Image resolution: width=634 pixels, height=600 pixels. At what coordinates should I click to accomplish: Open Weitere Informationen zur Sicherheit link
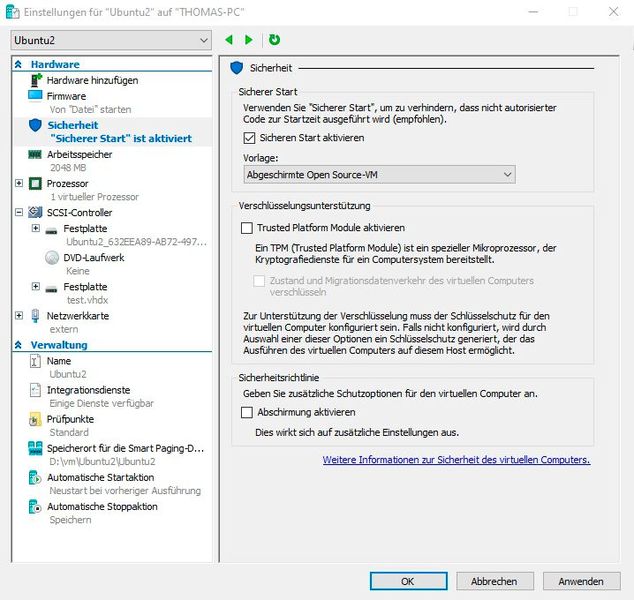(456, 460)
